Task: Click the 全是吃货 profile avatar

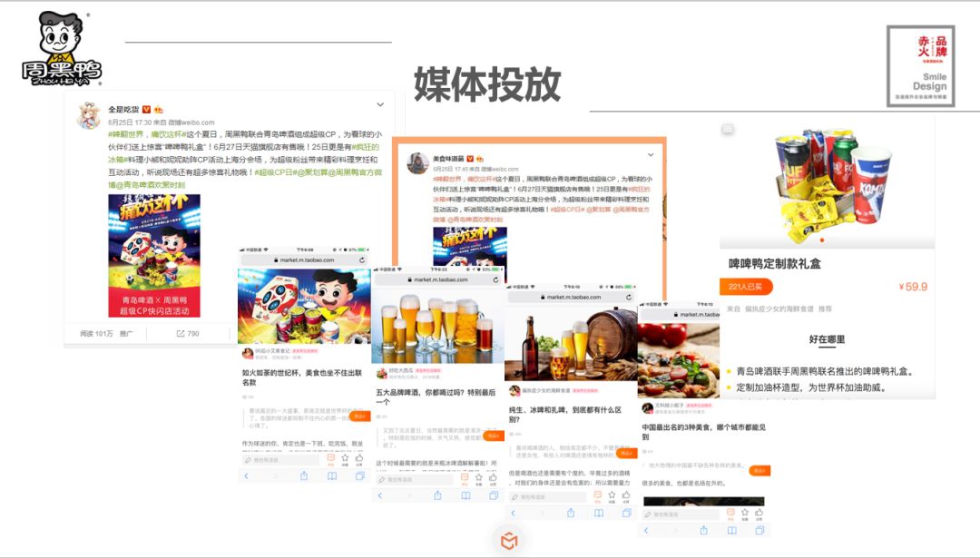Action: pos(89,115)
